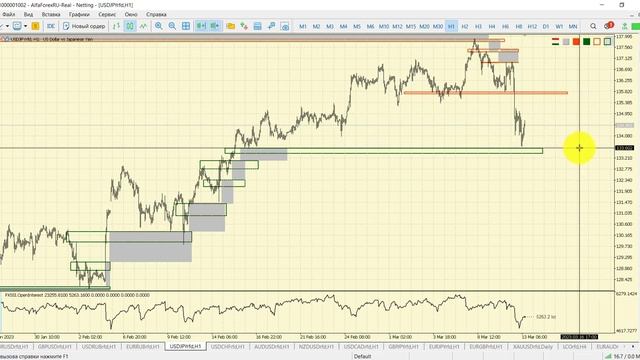
Task: Open the IDE MetaEditor button
Action: [x=51, y=26]
